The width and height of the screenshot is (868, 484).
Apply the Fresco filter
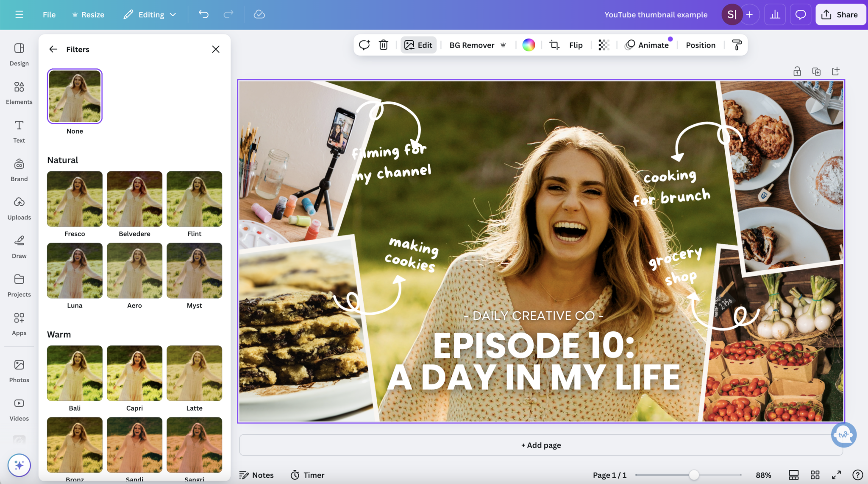[75, 199]
